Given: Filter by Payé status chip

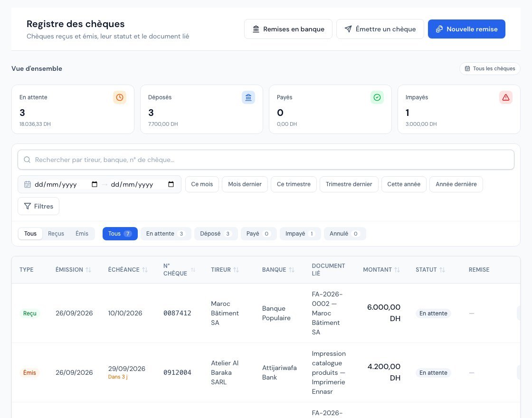Looking at the screenshot, I should 258,234.
